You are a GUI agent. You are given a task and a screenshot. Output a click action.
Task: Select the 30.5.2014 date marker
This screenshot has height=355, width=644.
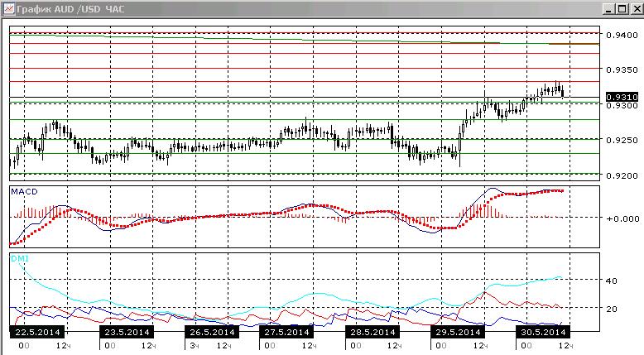pos(543,332)
